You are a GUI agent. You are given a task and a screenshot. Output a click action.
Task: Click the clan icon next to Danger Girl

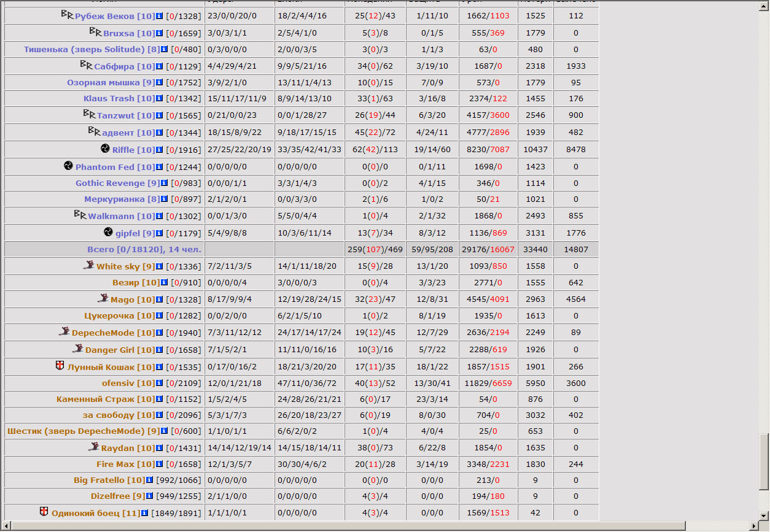click(78, 349)
